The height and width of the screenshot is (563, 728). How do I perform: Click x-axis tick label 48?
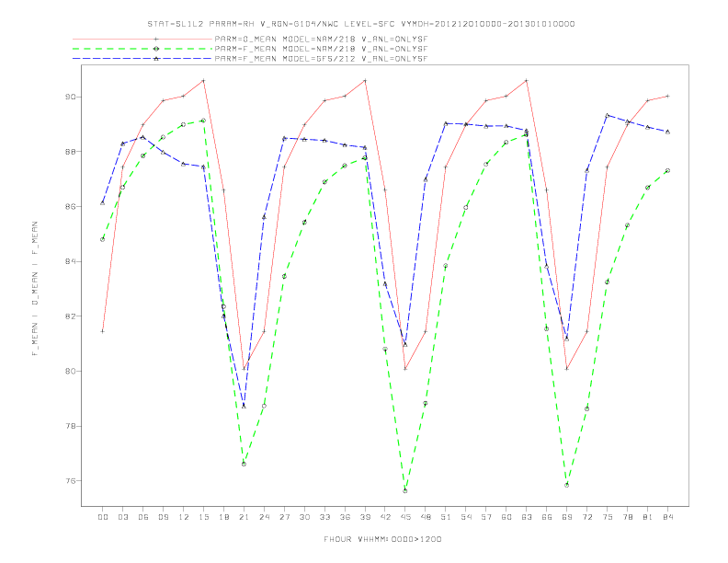426,517
